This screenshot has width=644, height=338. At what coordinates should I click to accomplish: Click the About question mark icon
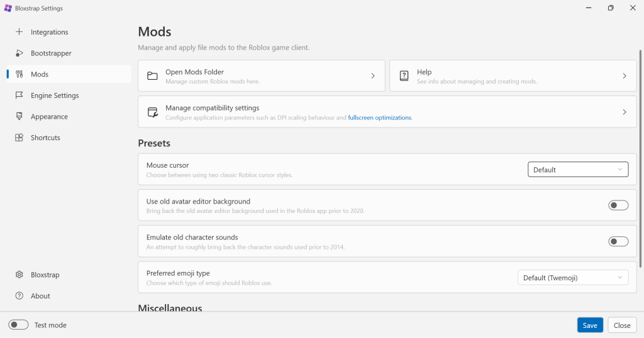coord(19,296)
